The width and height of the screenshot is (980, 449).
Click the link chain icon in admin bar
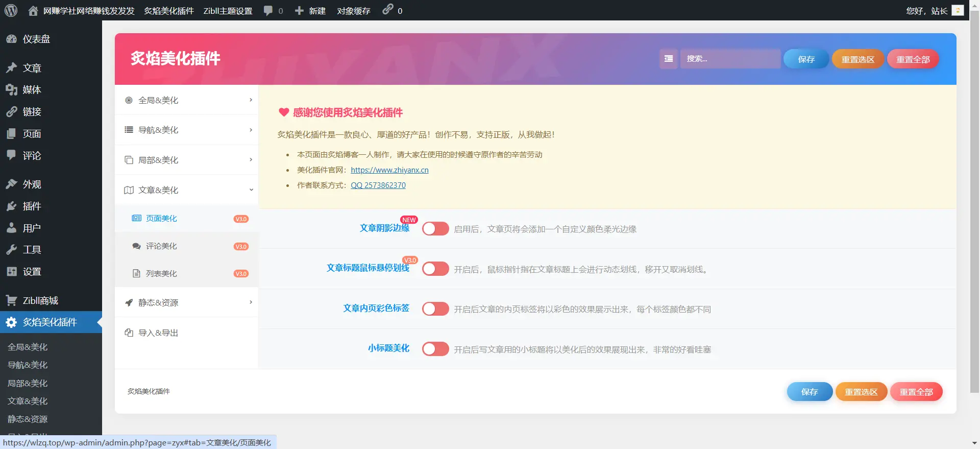[388, 9]
